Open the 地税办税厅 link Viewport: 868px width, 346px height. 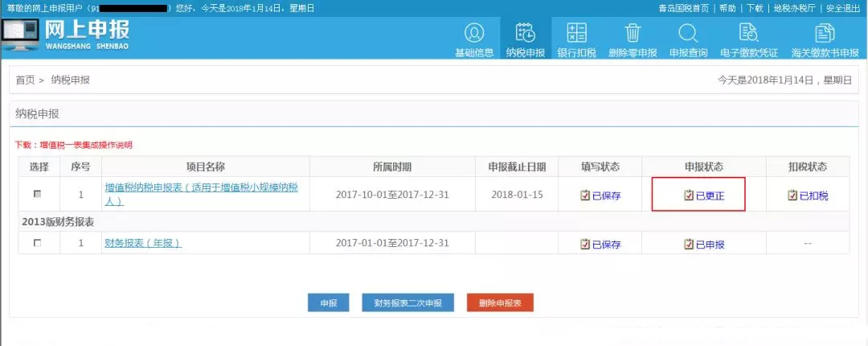794,8
